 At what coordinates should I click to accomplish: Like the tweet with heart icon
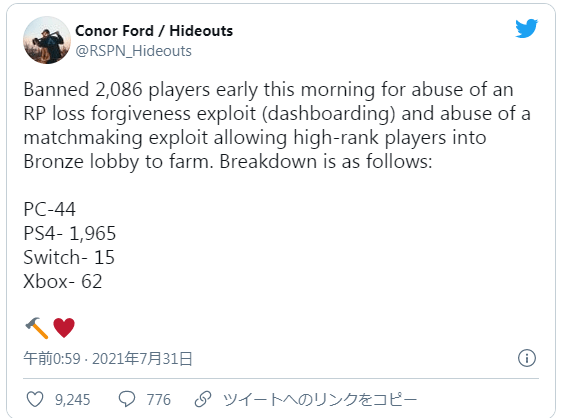point(35,399)
